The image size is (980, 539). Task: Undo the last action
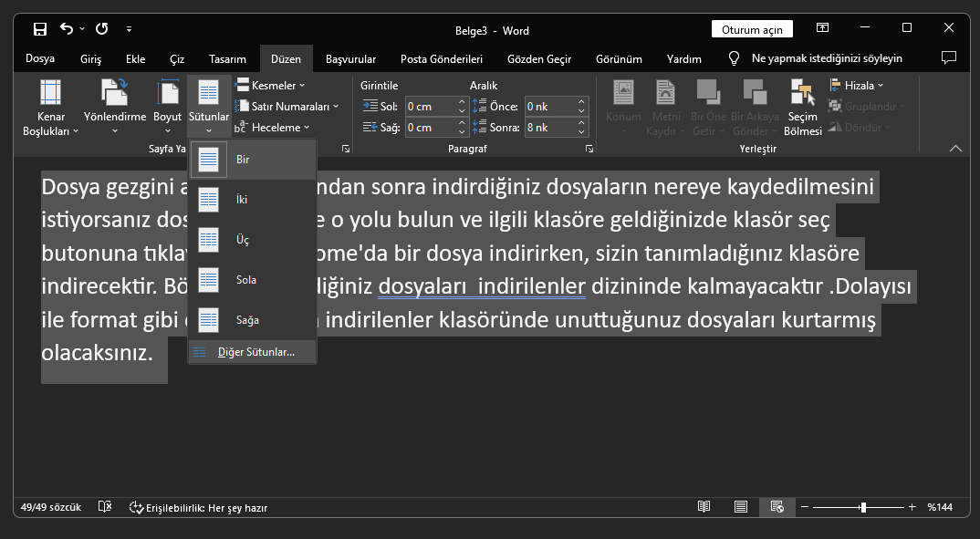(67, 29)
